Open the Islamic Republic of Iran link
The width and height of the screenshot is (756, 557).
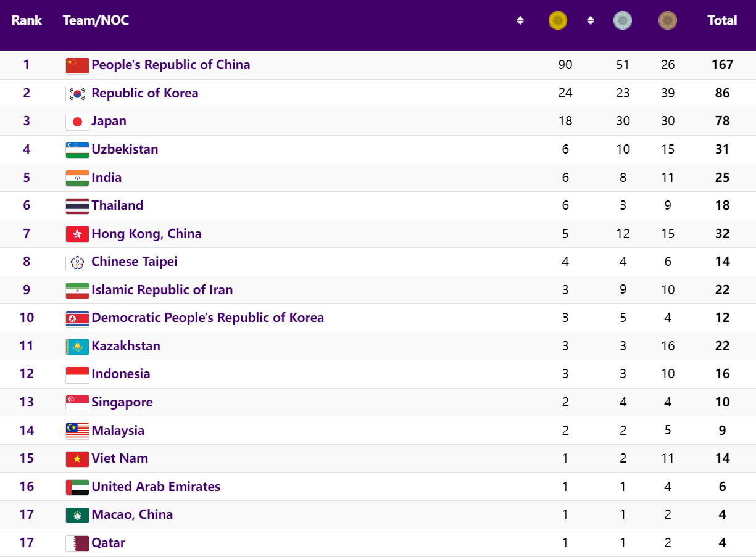(162, 290)
